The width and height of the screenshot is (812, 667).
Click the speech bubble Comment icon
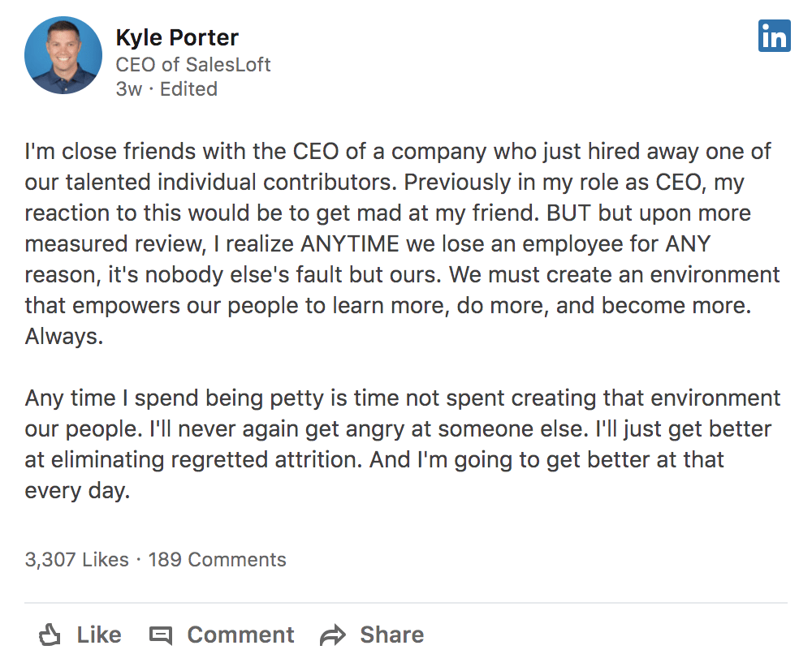tap(161, 635)
